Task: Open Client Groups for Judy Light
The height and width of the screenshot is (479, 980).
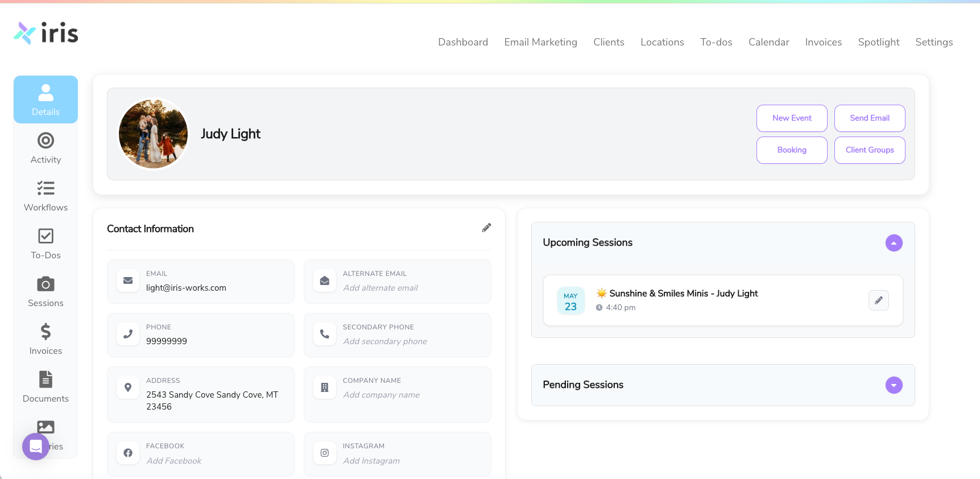Action: [x=870, y=150]
